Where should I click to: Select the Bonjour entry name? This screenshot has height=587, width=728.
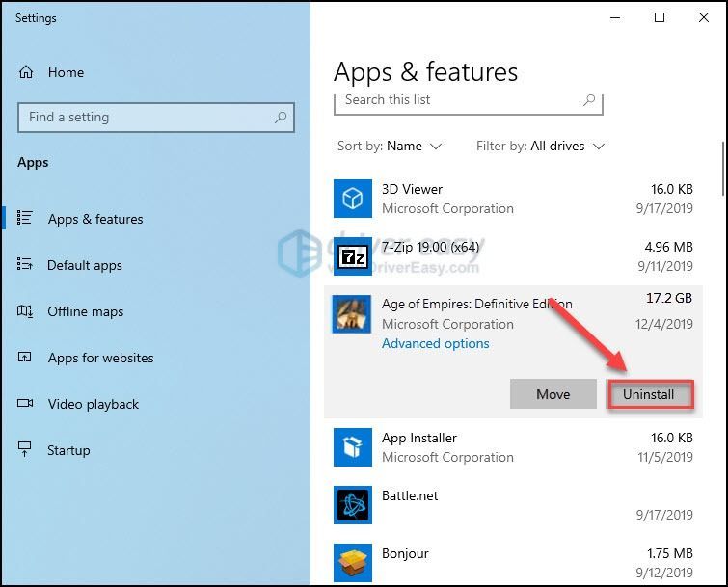[405, 553]
